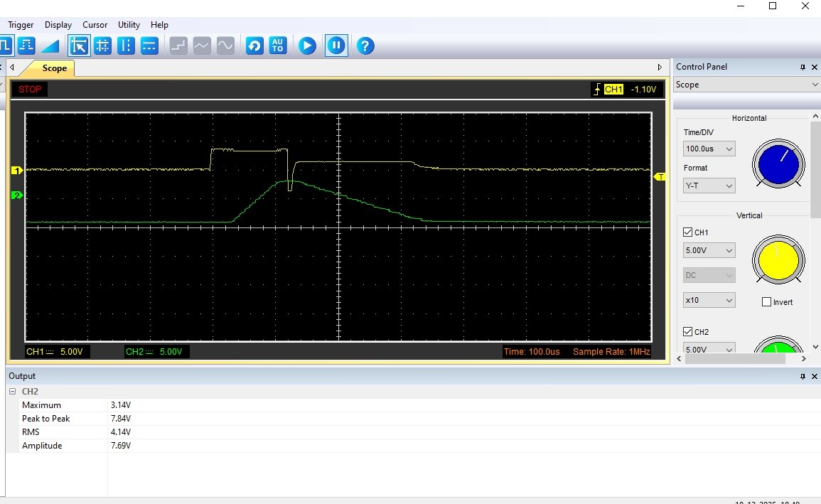821x504 pixels.
Task: Enable the horizontal cursors icon
Action: [149, 46]
